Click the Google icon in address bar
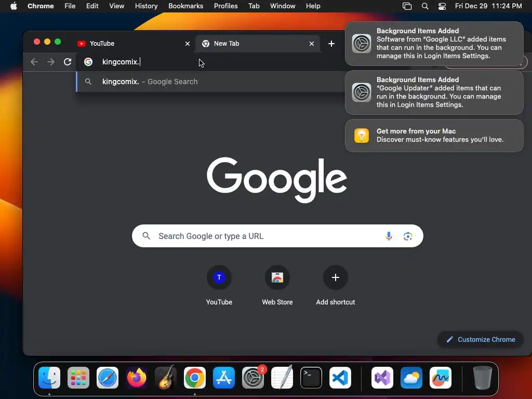The image size is (532, 399). click(x=88, y=62)
